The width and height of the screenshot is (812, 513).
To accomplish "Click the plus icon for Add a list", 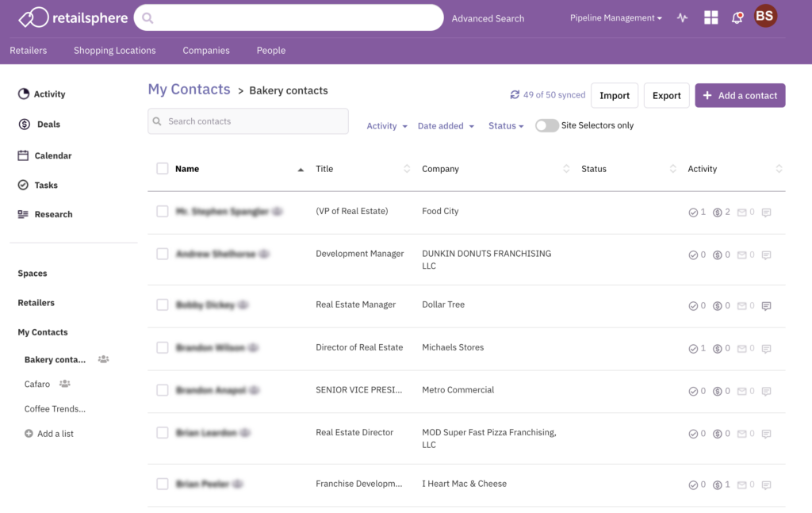I will 29,433.
